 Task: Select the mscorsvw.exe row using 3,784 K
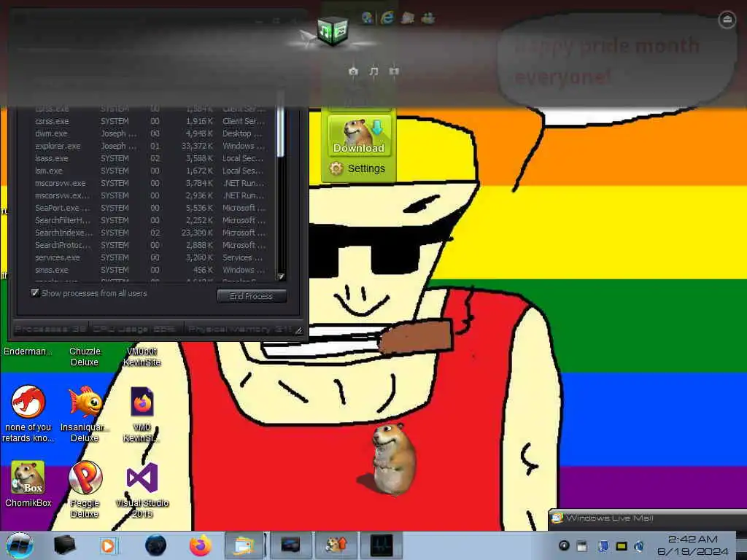(150, 183)
